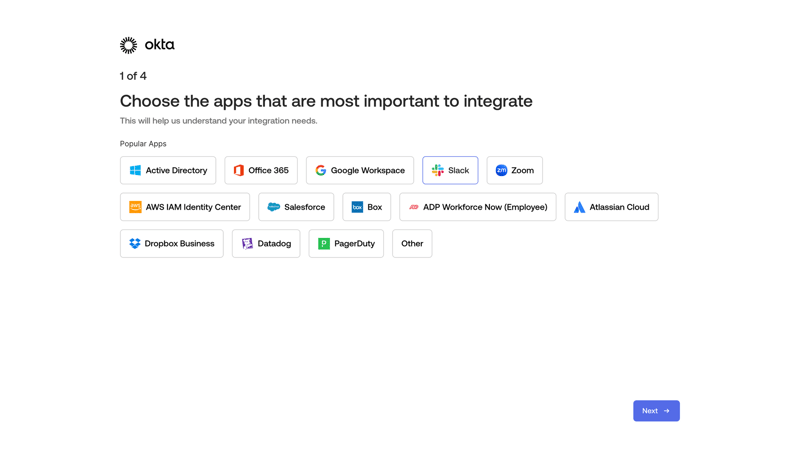Viewport: 800px width, 470px height.
Task: Choose the Box app chip
Action: (366, 207)
